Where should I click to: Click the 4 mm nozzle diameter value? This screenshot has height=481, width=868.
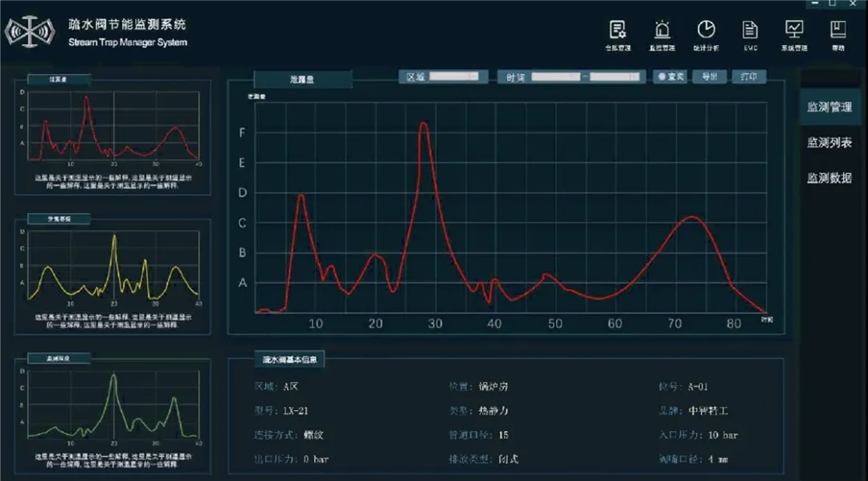(x=718, y=459)
